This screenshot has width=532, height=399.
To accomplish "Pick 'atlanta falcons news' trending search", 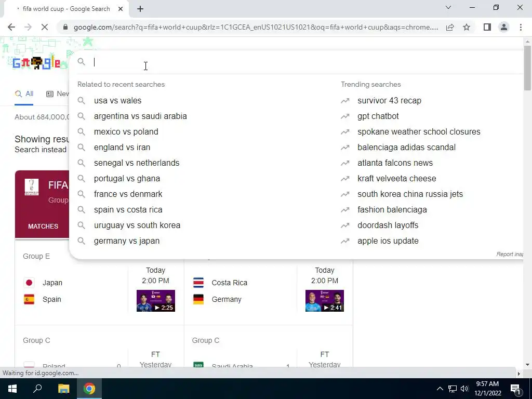I will tap(395, 163).
